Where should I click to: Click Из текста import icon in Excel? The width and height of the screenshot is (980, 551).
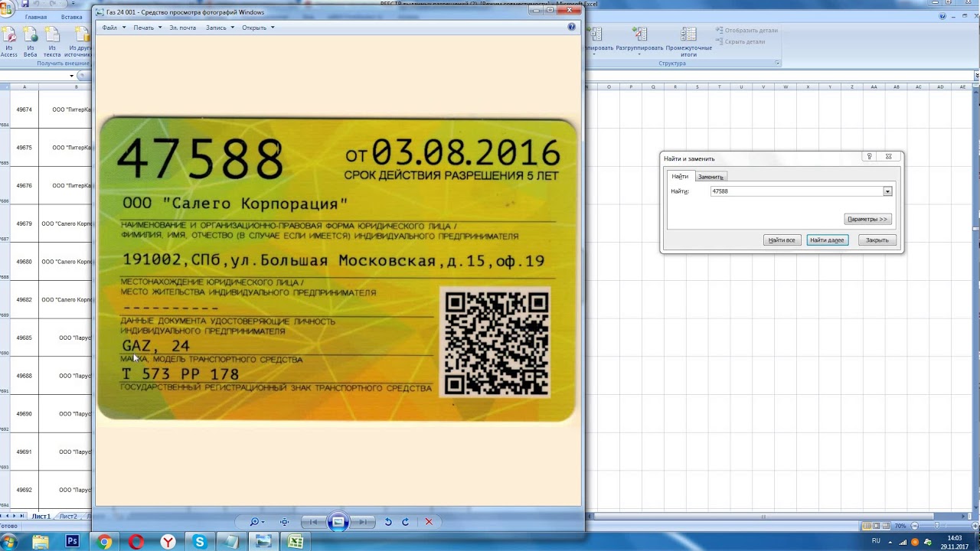(52, 42)
